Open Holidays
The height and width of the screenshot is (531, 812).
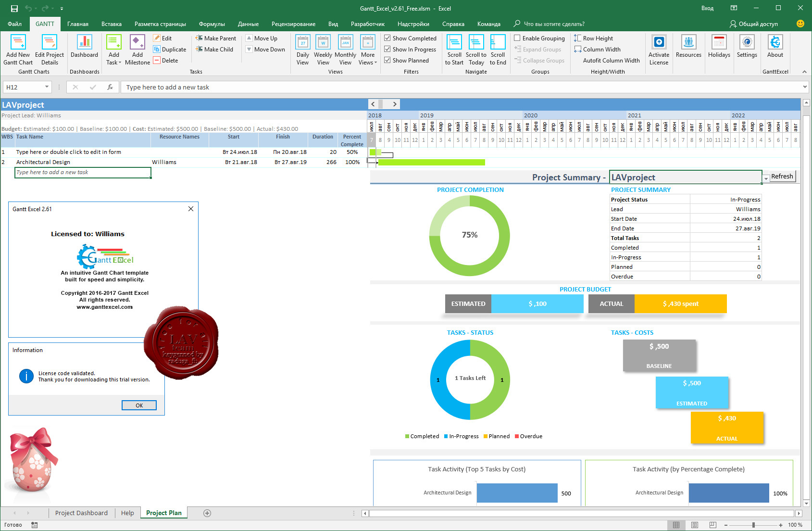719,47
